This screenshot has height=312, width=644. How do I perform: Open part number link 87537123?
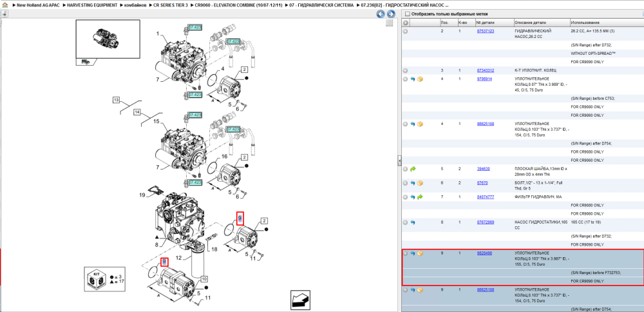pyautogui.click(x=485, y=31)
